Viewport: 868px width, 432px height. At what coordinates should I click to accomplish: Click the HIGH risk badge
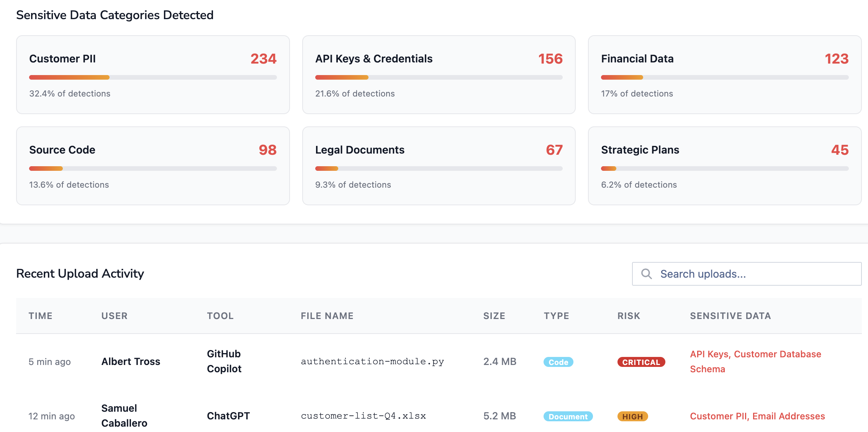coord(632,417)
